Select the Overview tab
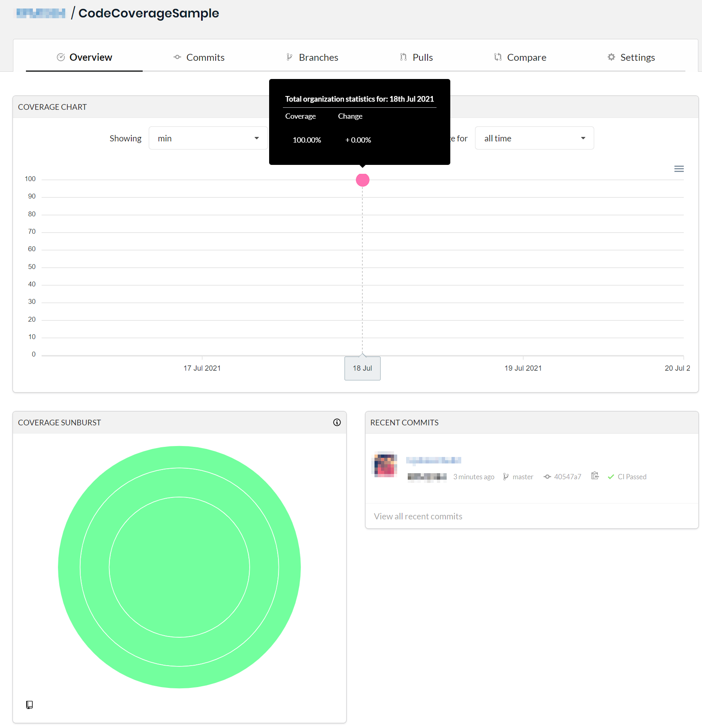Image resolution: width=702 pixels, height=728 pixels. 84,58
